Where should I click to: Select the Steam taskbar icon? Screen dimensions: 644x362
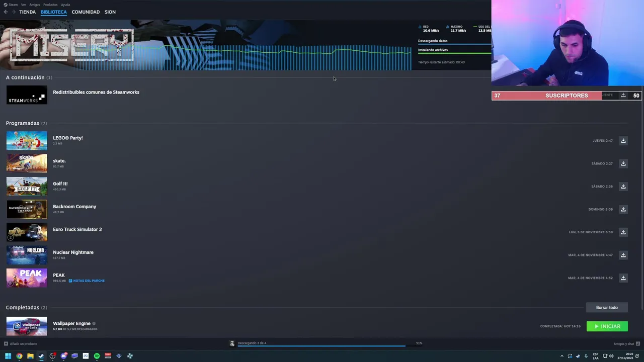pos(41,356)
